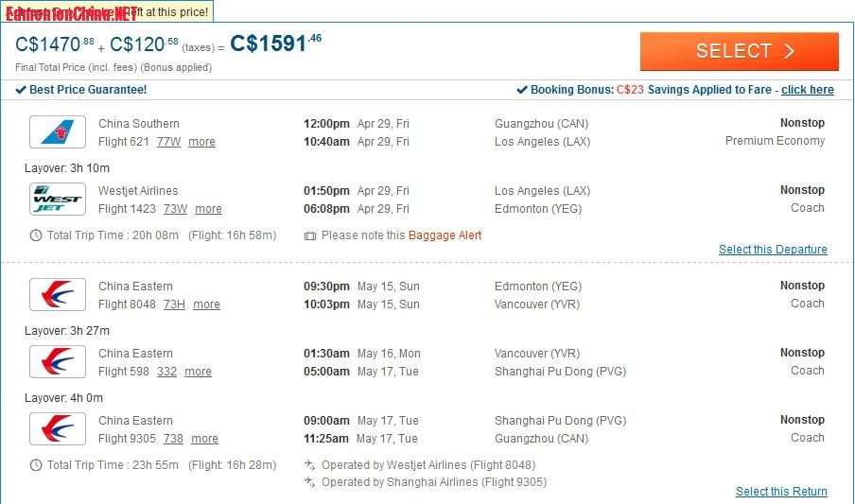Open the booking bonus 'click here' link
The image size is (855, 504).
coord(807,90)
